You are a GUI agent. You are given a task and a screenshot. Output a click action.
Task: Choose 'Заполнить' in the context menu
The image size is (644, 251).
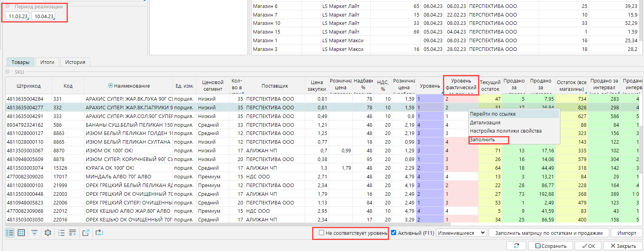tap(482, 140)
